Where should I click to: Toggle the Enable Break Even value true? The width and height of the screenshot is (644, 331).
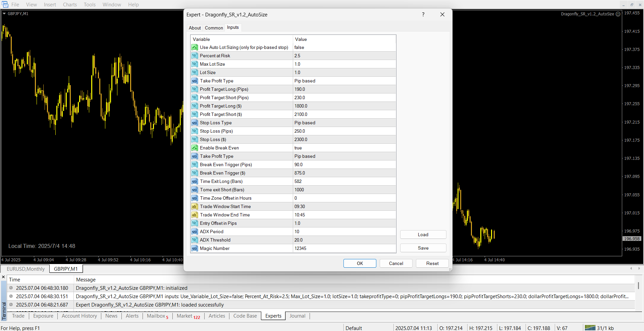tap(344, 148)
